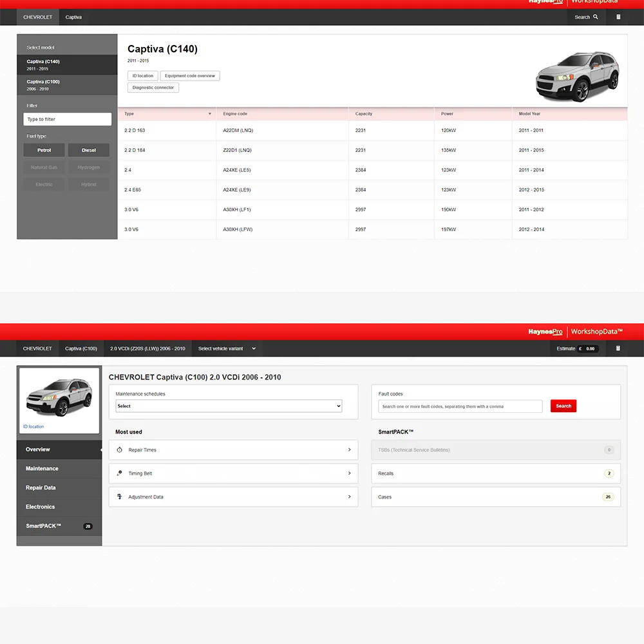Click the fault codes search input field

click(x=460, y=406)
